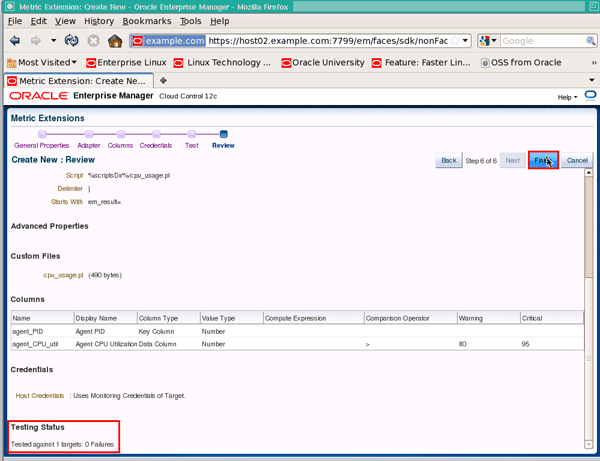Click the browser Forward arrow

(35, 41)
